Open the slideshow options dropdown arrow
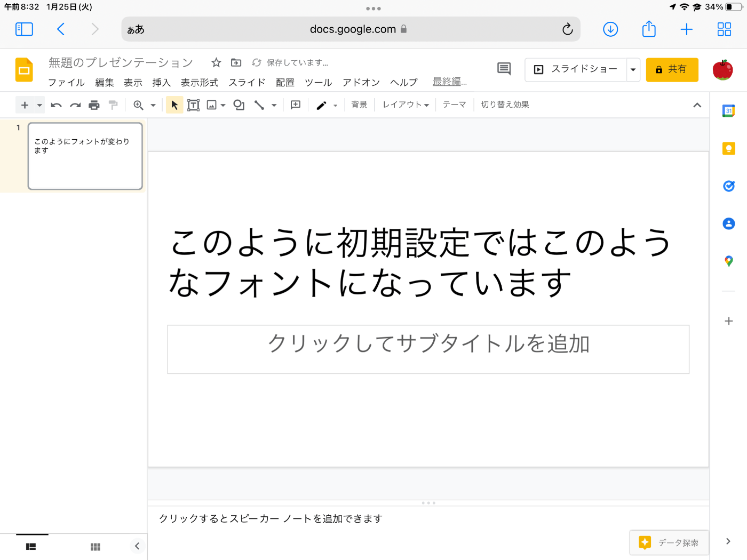 tap(633, 70)
